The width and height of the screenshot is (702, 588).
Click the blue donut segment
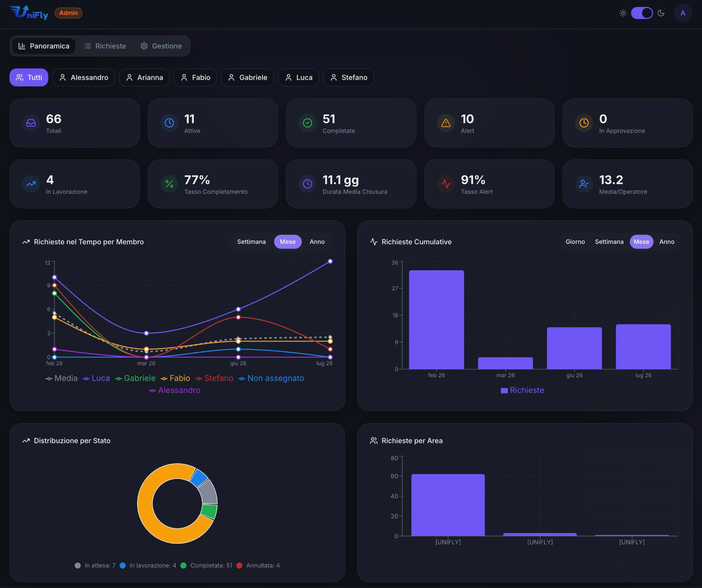(199, 478)
